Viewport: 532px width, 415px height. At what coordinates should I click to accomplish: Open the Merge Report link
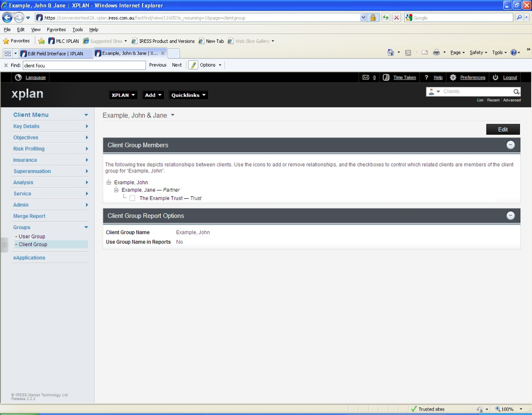(x=29, y=216)
